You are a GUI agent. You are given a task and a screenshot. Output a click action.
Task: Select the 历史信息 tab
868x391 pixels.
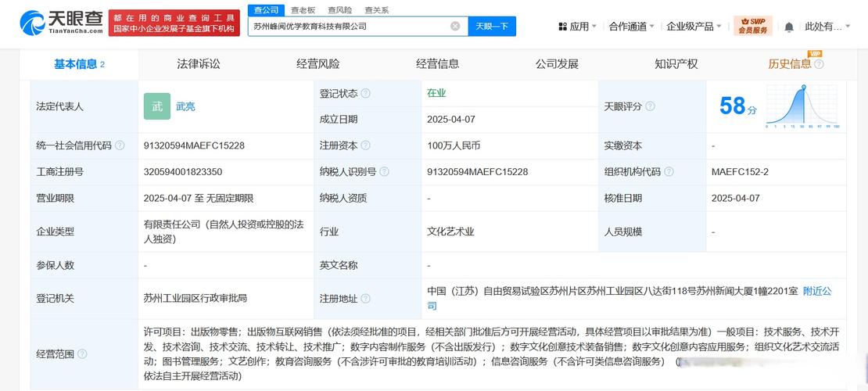click(790, 64)
